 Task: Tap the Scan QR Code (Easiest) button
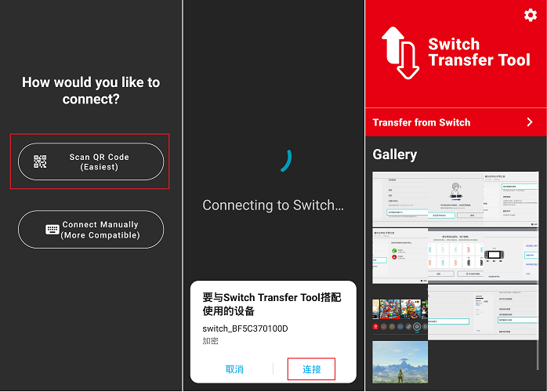click(91, 162)
